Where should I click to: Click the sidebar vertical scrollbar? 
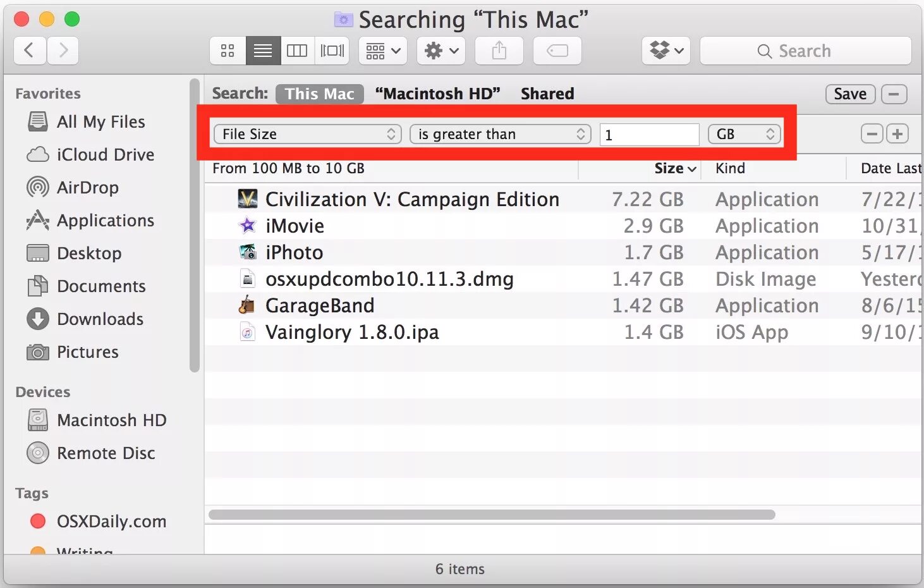(195, 226)
